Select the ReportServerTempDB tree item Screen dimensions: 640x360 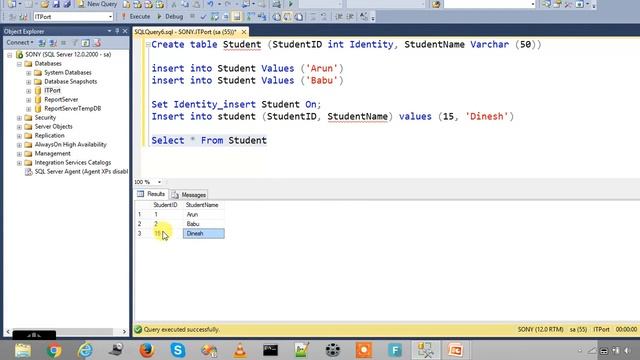pos(72,109)
